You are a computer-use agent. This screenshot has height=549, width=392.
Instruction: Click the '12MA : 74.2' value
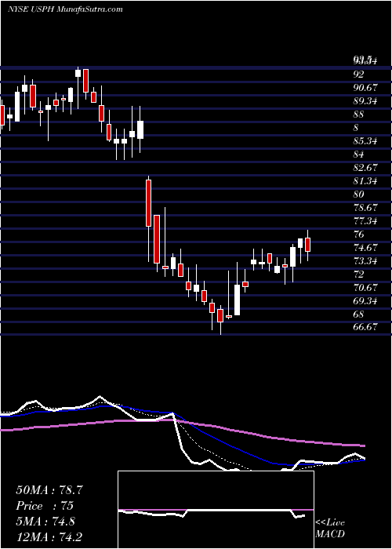(x=49, y=536)
